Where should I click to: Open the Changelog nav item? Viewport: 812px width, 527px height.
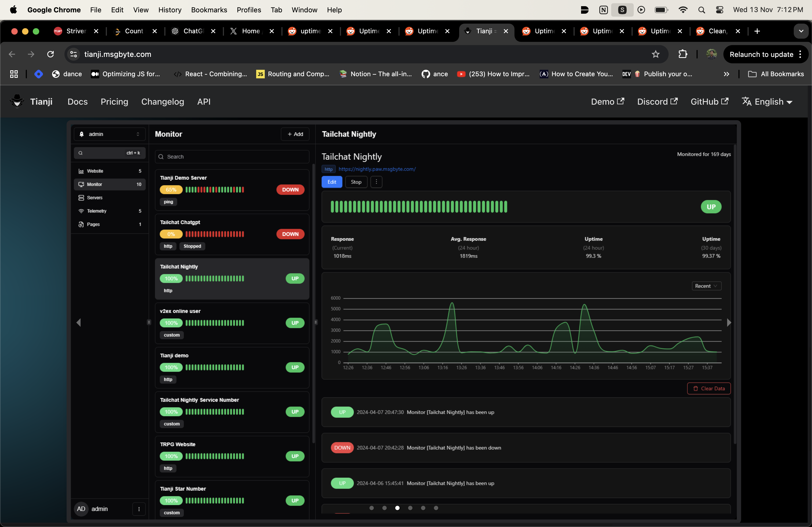point(162,102)
